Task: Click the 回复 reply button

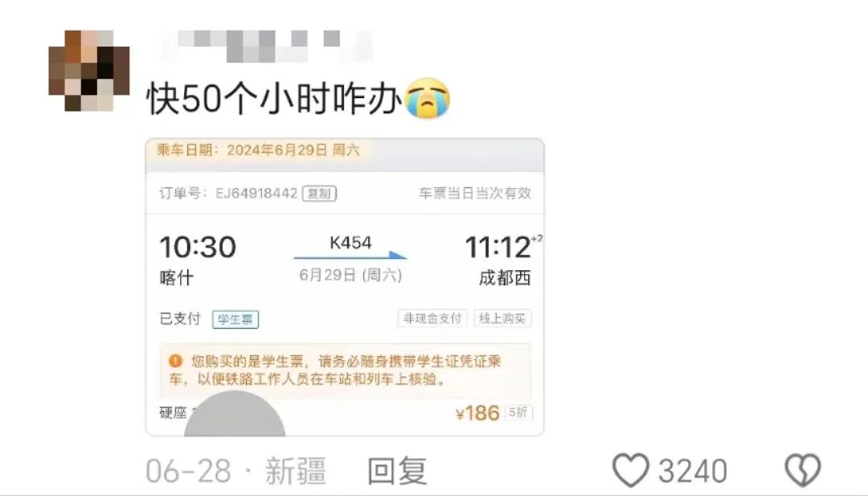Action: click(398, 471)
